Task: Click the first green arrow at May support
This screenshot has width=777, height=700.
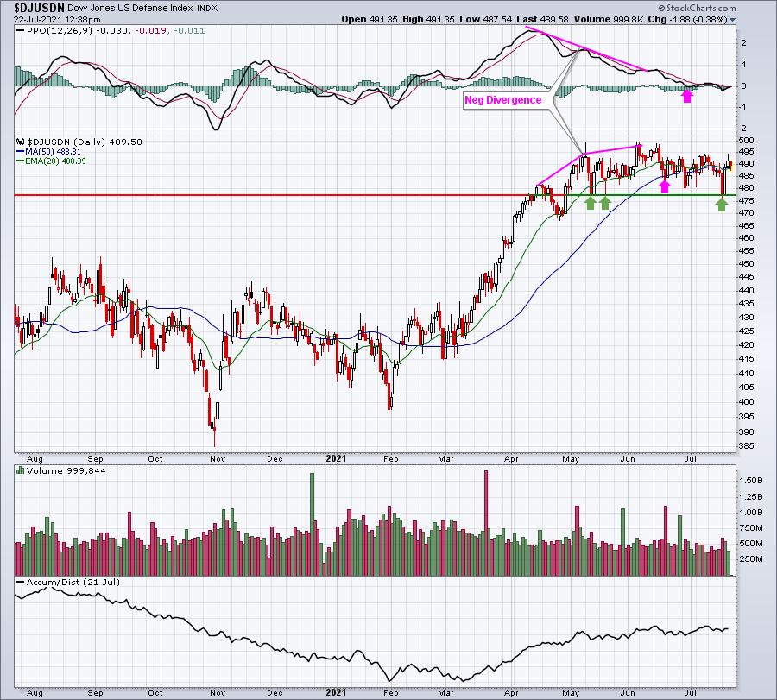Action: (590, 203)
